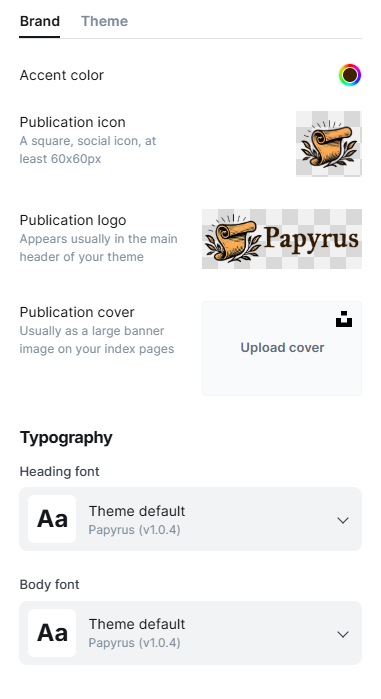The height and width of the screenshot is (699, 381).
Task: Click the Upload cover button
Action: coord(282,348)
